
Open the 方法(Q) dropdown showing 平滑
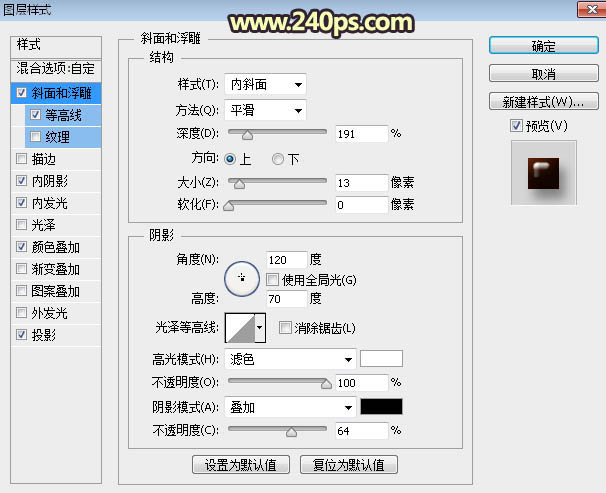click(265, 110)
